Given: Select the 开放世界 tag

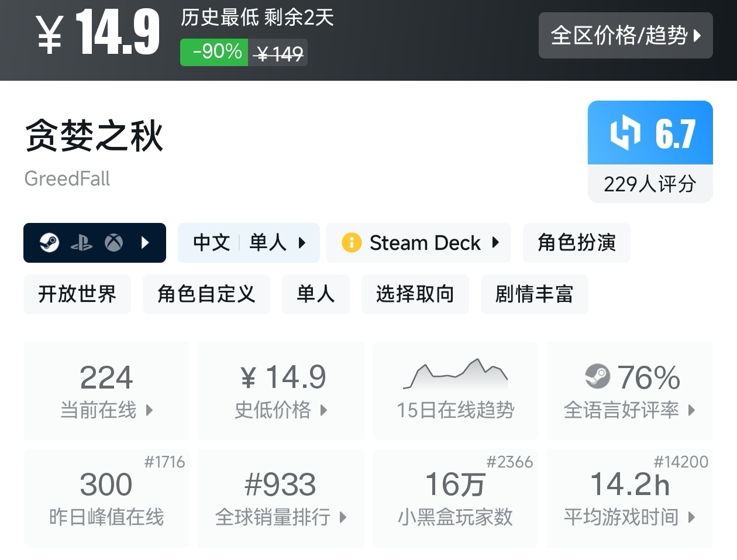Looking at the screenshot, I should click(77, 294).
